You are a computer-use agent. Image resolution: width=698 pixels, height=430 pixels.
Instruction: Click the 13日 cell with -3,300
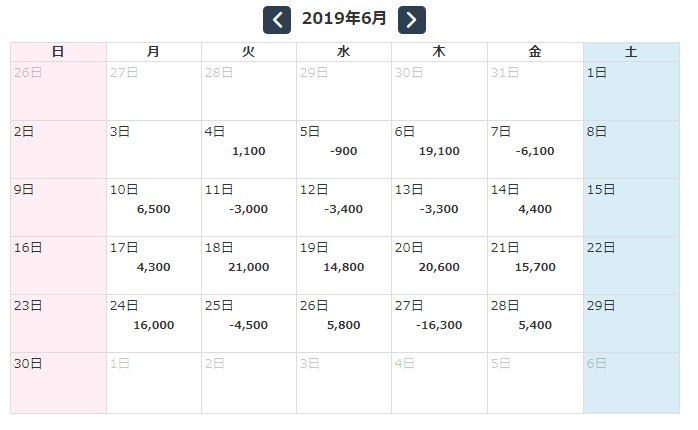click(x=439, y=208)
